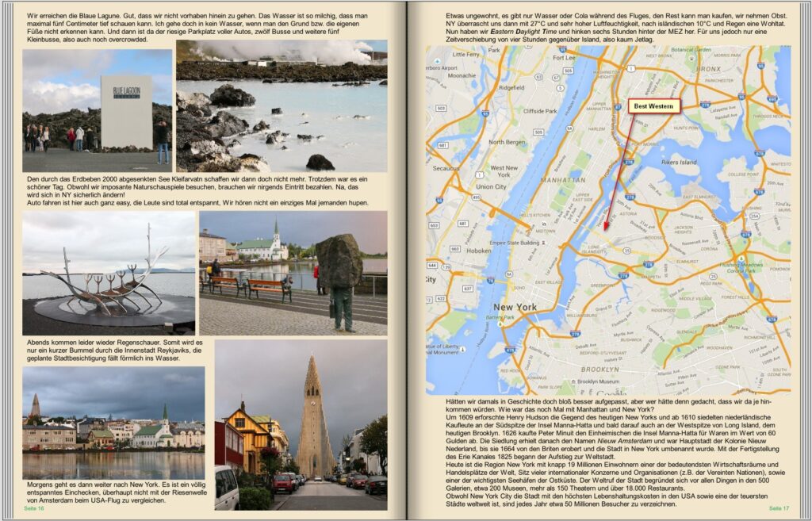The width and height of the screenshot is (812, 521).
Task: Click the line starting 'Um 1609 erforschte Henry Hudson'
Action: pos(608,417)
